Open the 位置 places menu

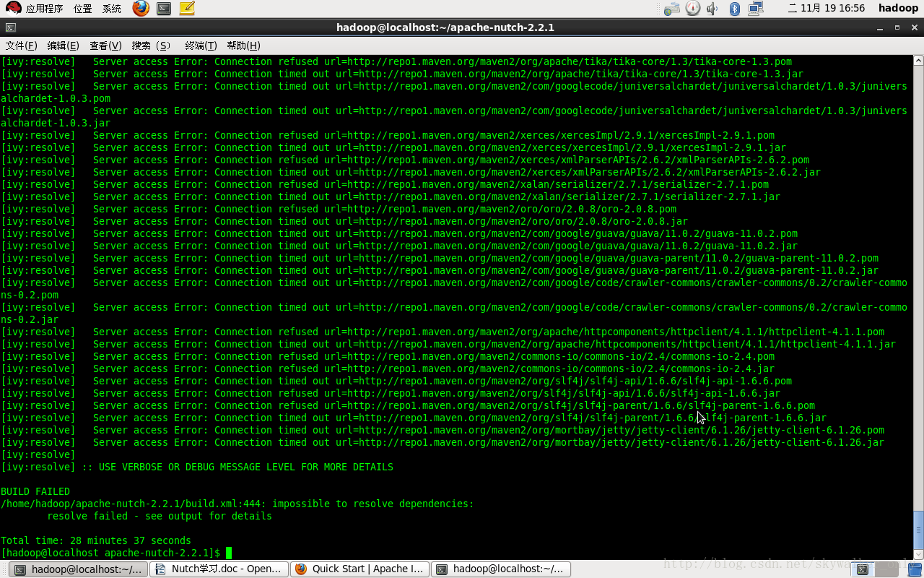pos(83,9)
